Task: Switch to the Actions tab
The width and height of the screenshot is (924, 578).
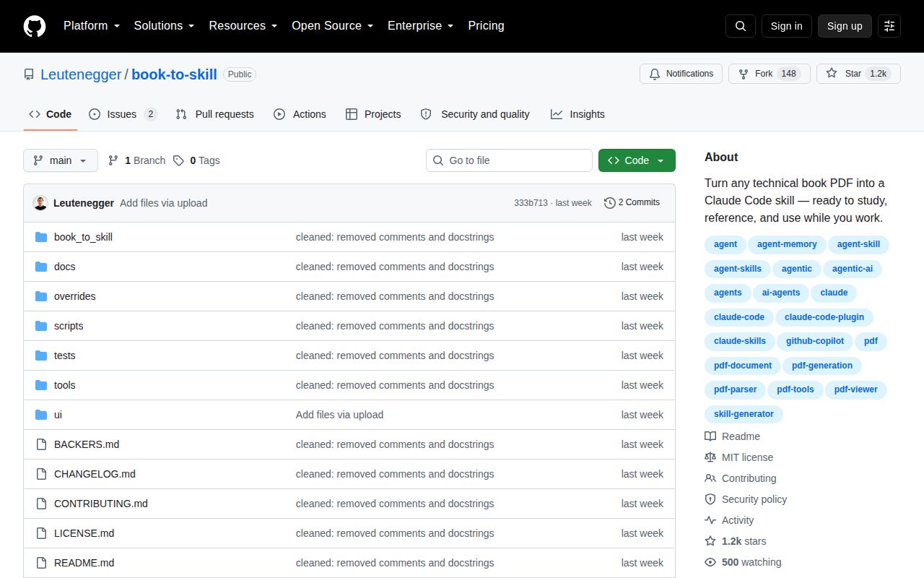Action: pos(300,114)
